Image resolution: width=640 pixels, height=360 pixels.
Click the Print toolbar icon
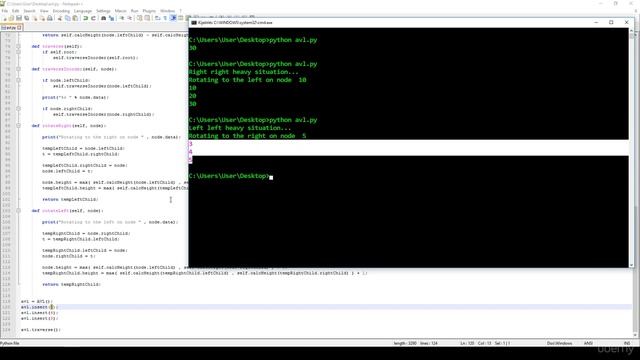click(50, 18)
